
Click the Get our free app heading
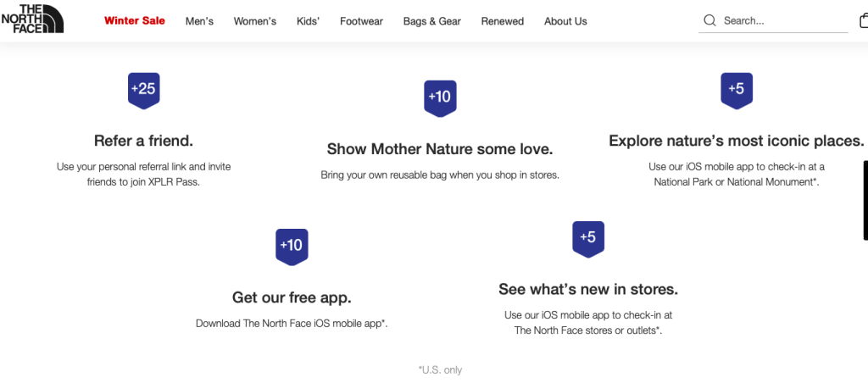point(292,297)
